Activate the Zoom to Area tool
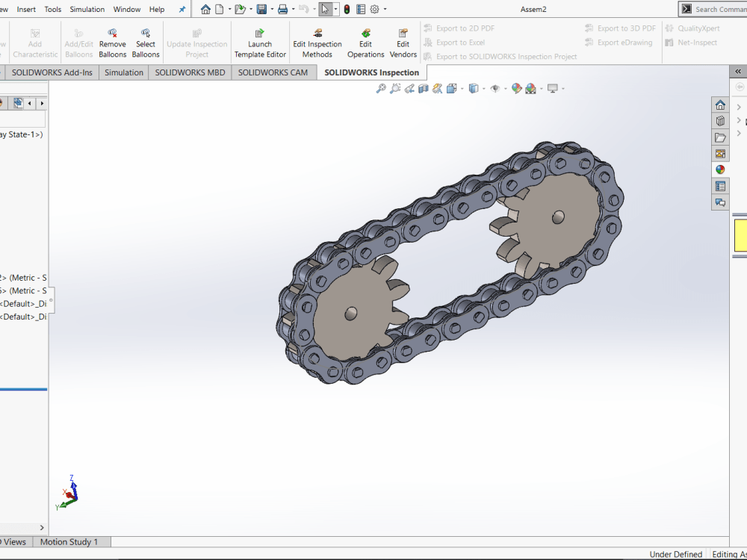 tap(395, 87)
